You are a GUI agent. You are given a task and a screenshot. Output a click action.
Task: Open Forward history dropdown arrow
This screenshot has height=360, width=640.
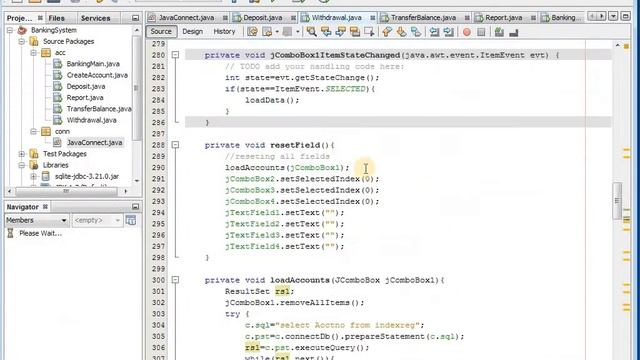pyautogui.click(x=298, y=32)
